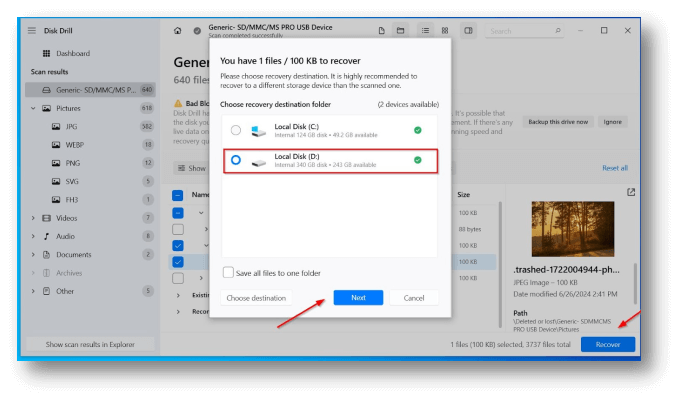Select Archives category in sidebar
The width and height of the screenshot is (680, 400).
coord(69,273)
